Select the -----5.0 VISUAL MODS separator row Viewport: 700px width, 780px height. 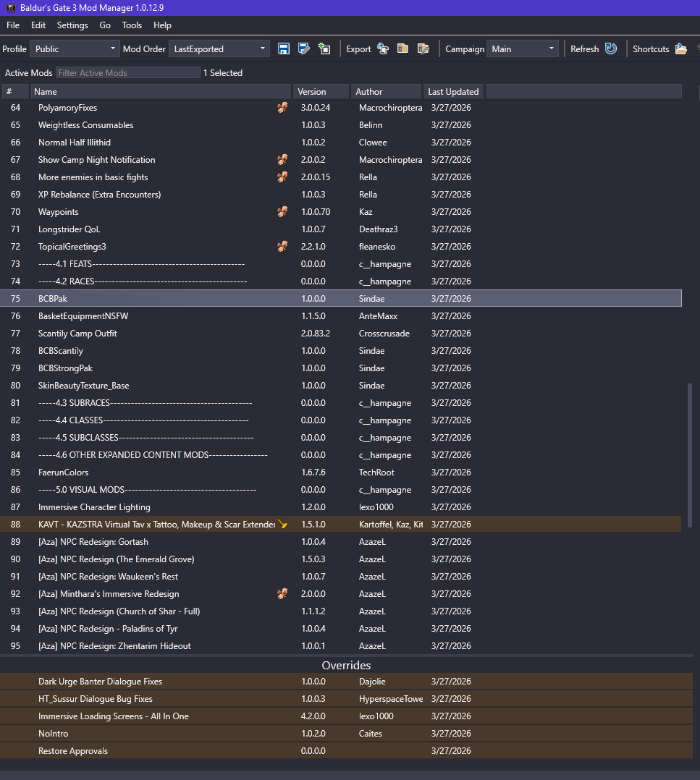tap(341, 489)
